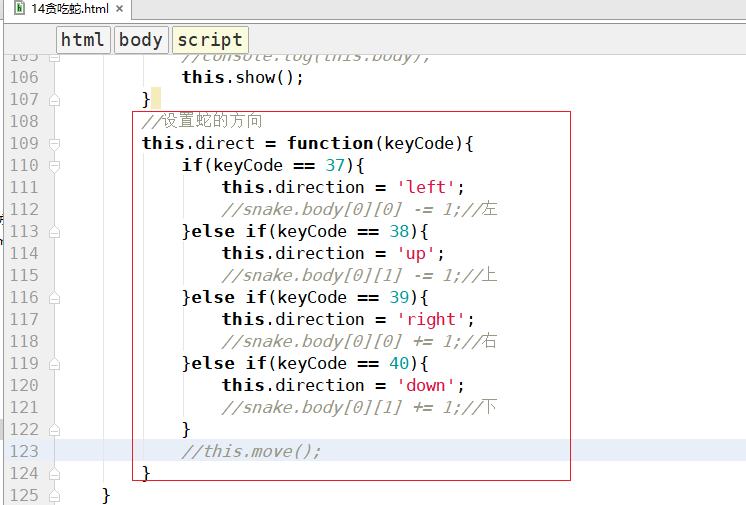Click the html breadcrumb
Viewport: 746px width, 505px height.
(x=83, y=40)
